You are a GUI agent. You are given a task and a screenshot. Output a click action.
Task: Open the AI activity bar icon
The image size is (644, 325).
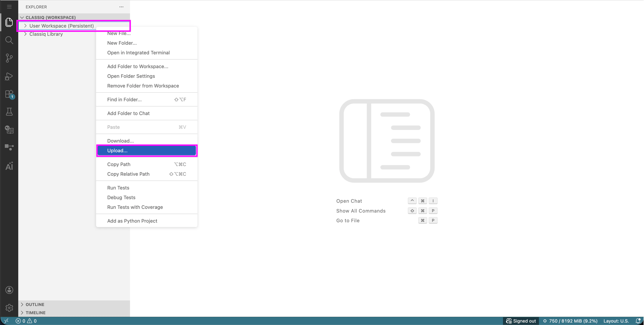click(9, 166)
